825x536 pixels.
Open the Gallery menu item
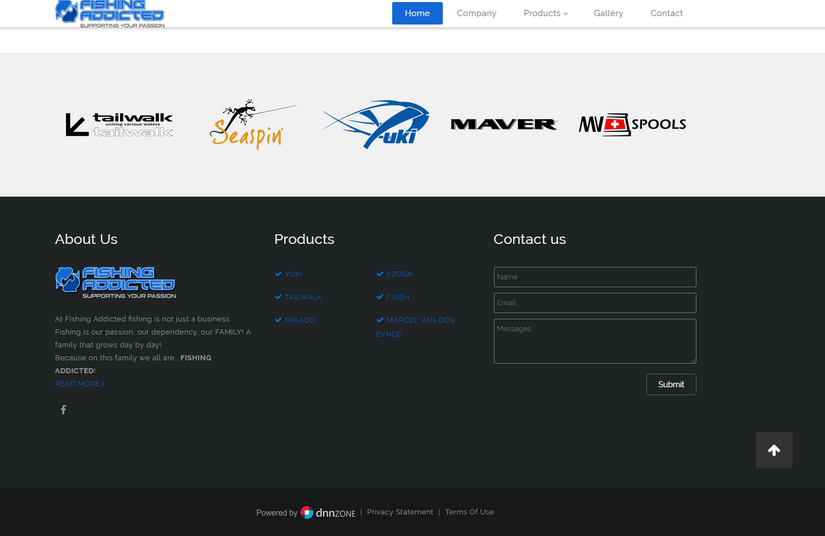tap(608, 13)
